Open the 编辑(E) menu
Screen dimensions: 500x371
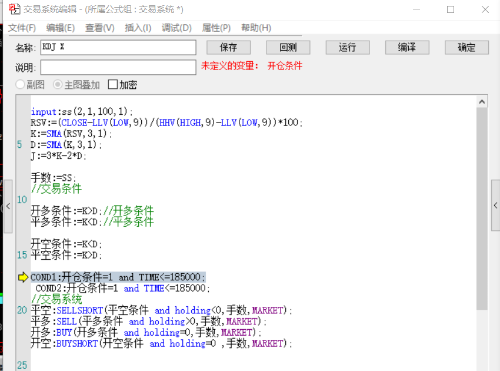[x=60, y=28]
